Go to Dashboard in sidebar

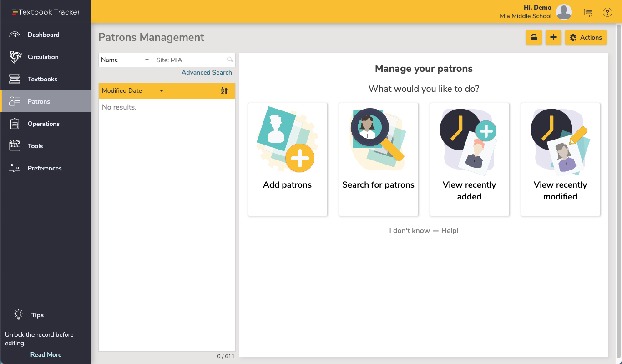tap(43, 35)
